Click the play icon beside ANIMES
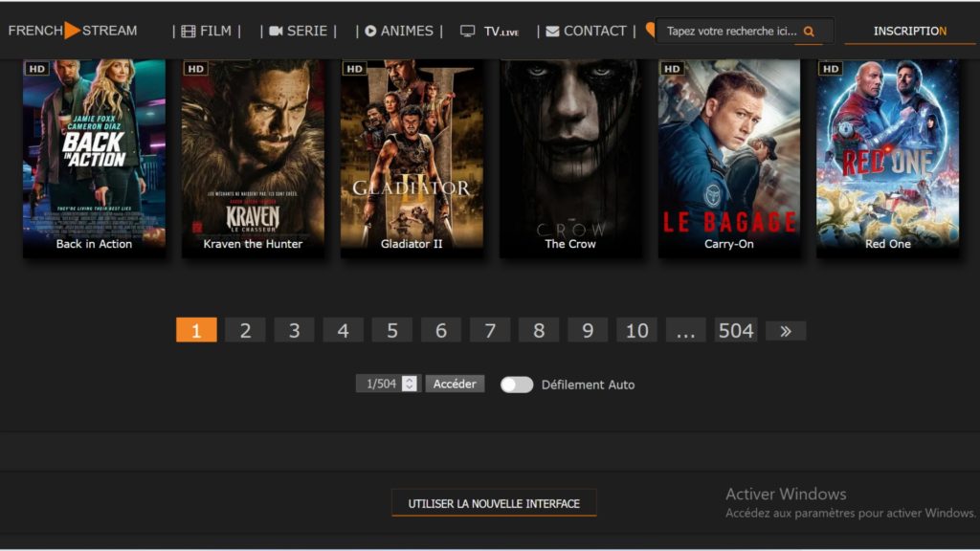This screenshot has height=551, width=980. [x=370, y=32]
